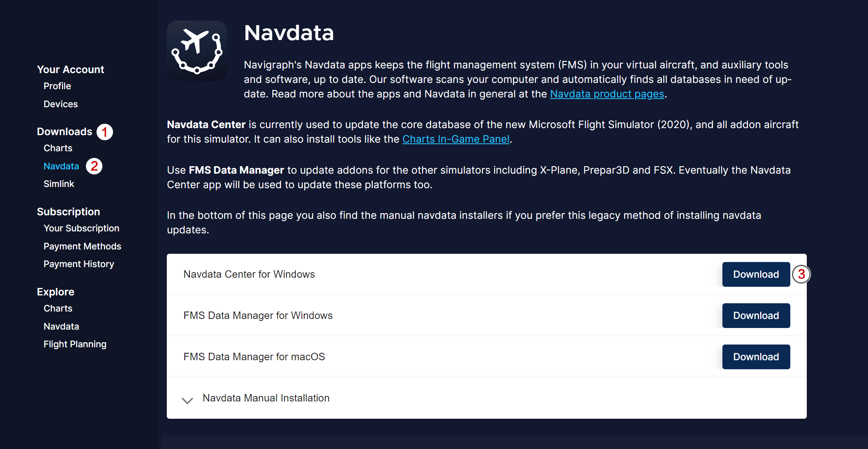This screenshot has width=868, height=449.
Task: Download FMS Data Manager for macOS
Action: click(x=755, y=357)
